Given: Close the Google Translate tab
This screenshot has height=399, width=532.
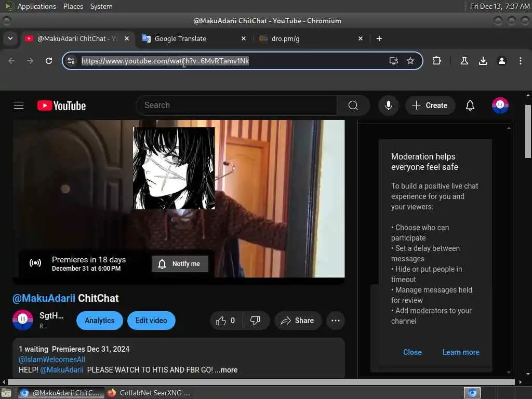Looking at the screenshot, I should (x=243, y=38).
